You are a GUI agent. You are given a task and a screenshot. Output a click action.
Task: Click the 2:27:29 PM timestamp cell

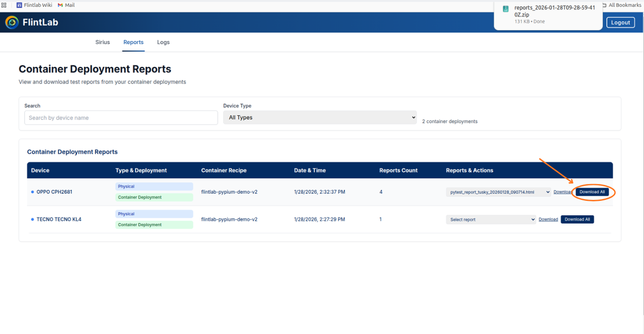point(320,219)
